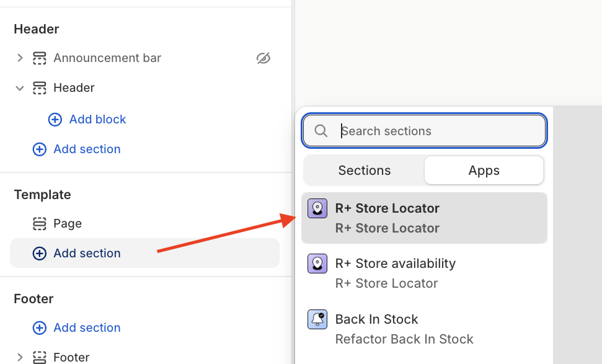602x364 pixels.
Task: Click the Refactor Back In Stock subtitle
Action: 404,339
